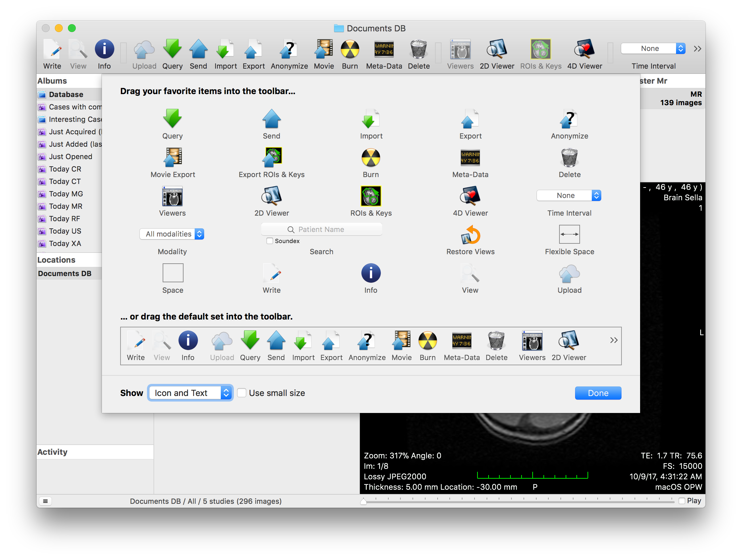Screen dimensions: 742x560
Task: Toggle the Play checkbox at bottom right
Action: [682, 501]
